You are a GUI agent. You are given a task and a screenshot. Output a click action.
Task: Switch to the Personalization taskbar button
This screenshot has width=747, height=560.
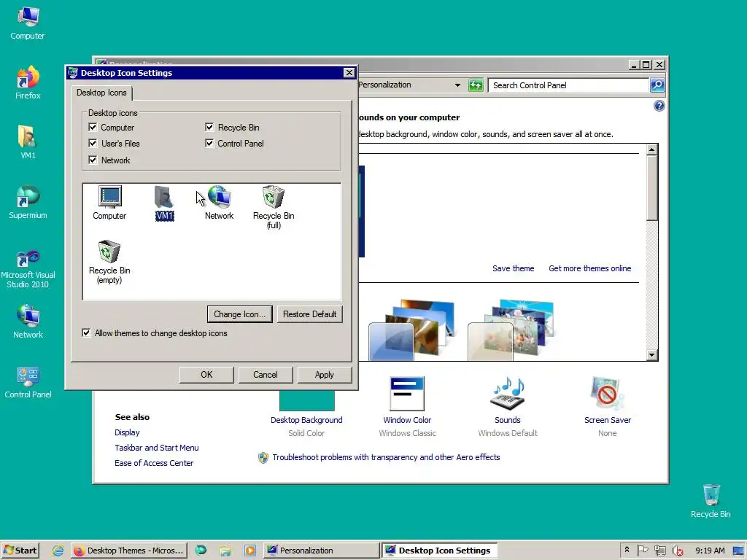(x=321, y=551)
